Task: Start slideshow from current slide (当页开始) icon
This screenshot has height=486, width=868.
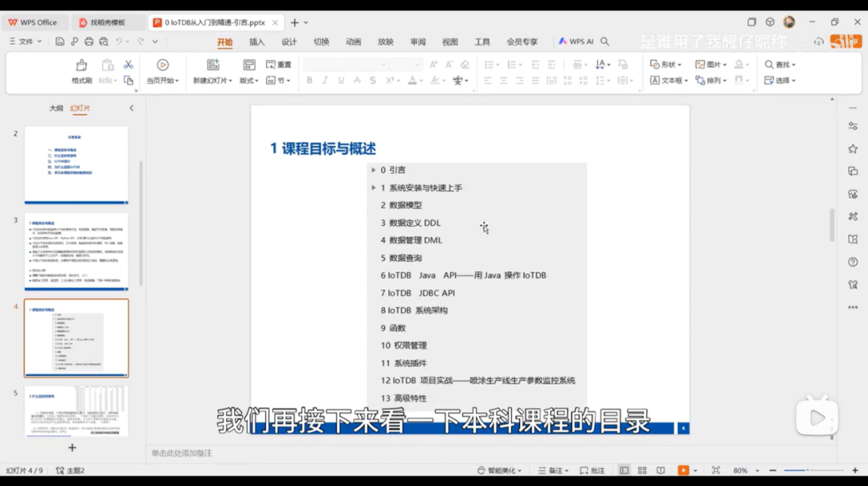Action: [x=162, y=65]
